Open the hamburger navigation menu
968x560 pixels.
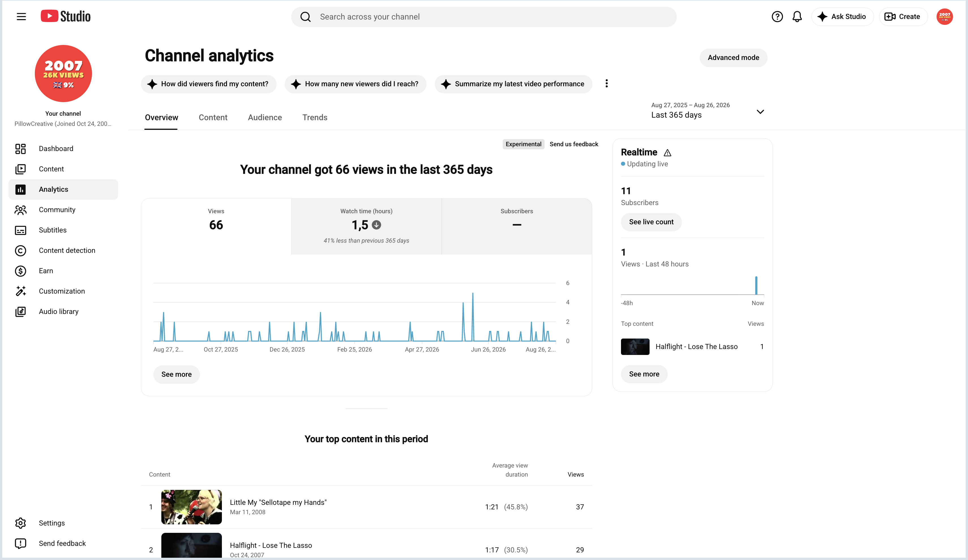[21, 16]
